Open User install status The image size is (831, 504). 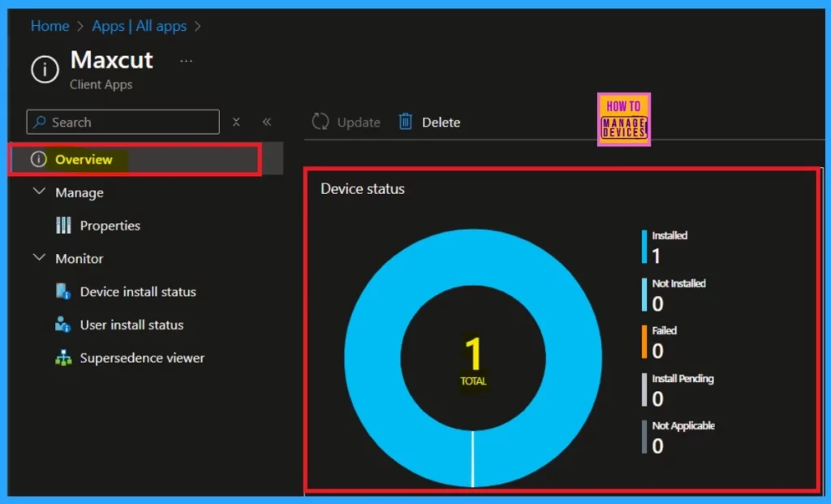(x=132, y=325)
